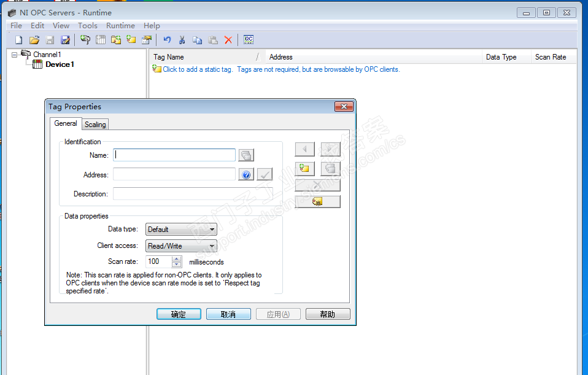
Task: Select the Channel1 label in the tree
Action: (x=47, y=55)
